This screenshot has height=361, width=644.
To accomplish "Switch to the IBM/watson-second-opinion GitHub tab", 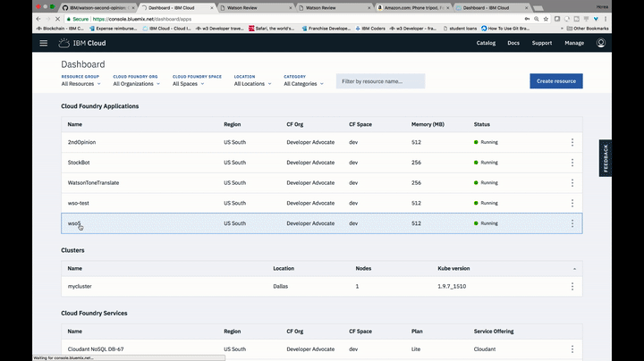I will point(97,8).
